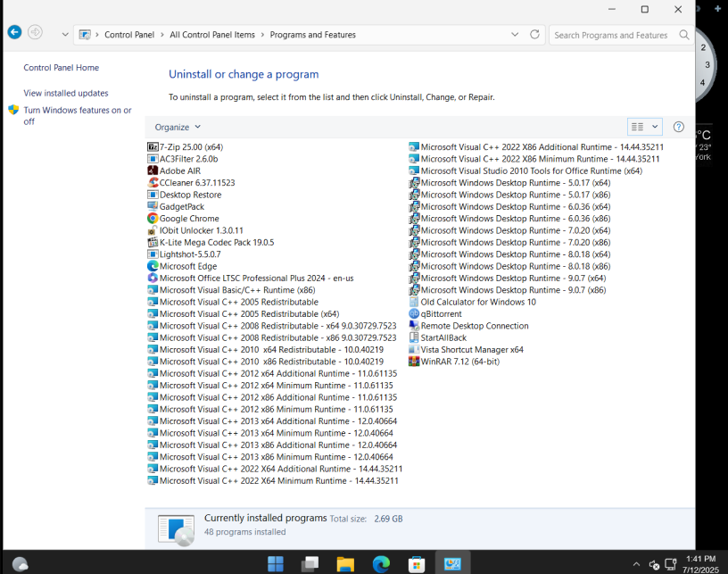Select Visual C++ 2022 X86 Additional Runtime
728x574 pixels.
click(537, 146)
